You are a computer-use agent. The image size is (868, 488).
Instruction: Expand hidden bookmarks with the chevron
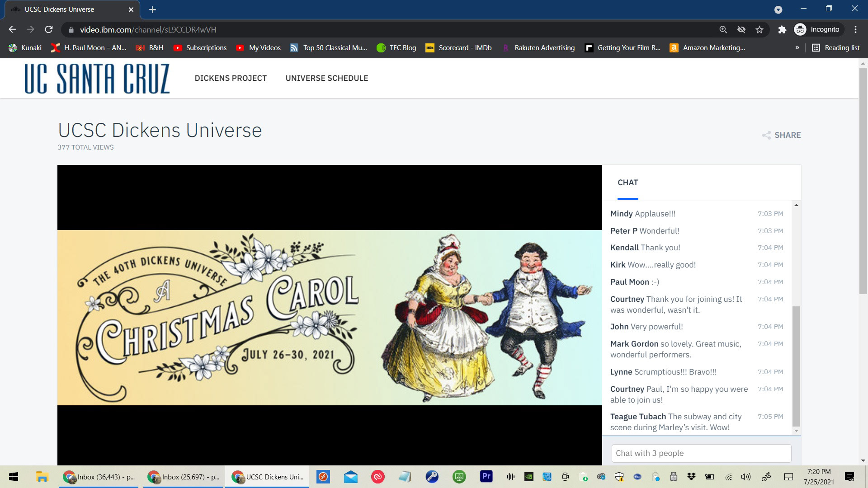797,47
